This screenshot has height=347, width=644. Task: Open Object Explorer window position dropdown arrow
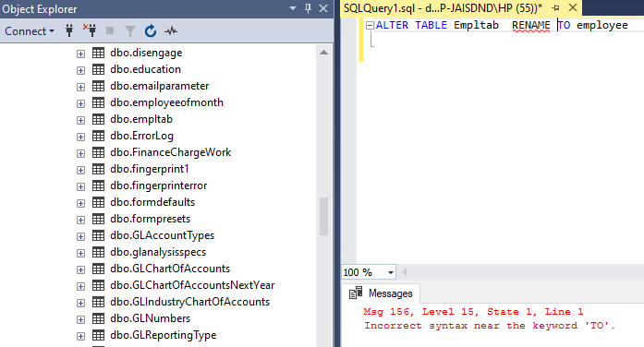293,8
